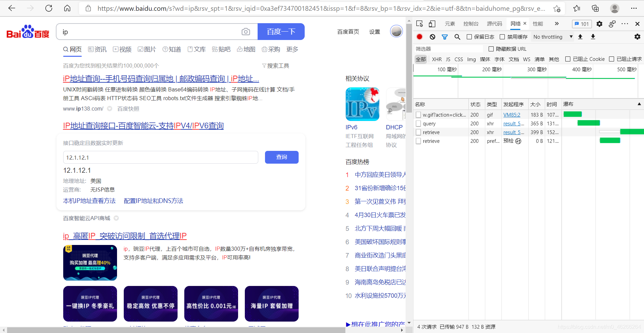Click the network filter text box
The image size is (644, 333).
pos(448,49)
